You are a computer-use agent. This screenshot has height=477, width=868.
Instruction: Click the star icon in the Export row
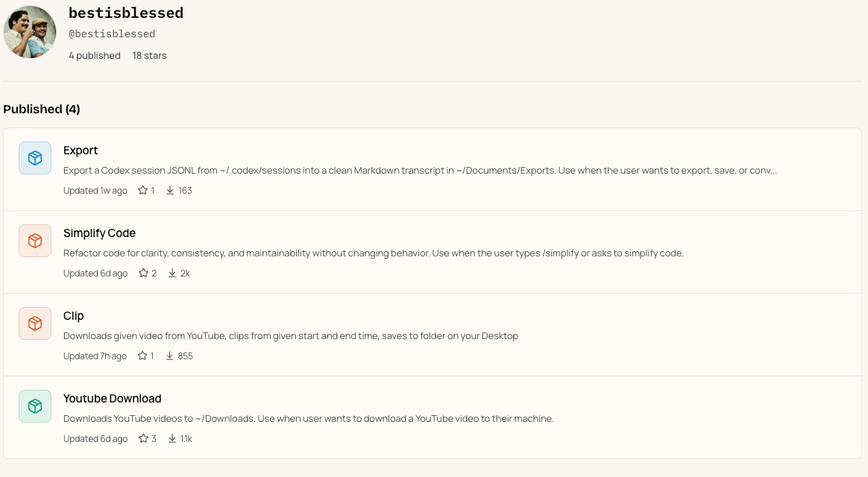[143, 190]
